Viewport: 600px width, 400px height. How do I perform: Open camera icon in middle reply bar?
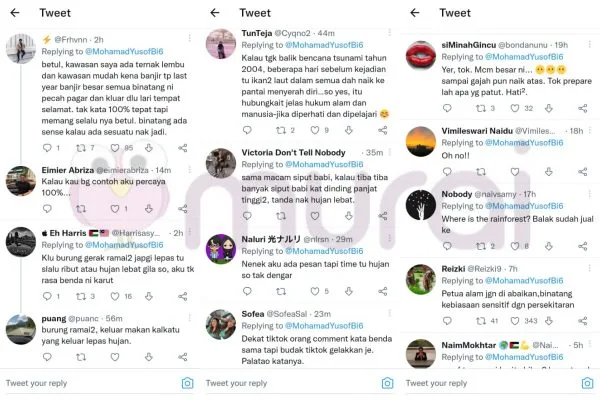pyautogui.click(x=387, y=383)
